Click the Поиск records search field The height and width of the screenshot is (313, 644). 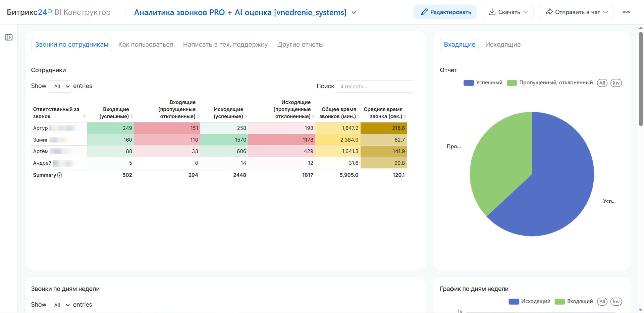[x=374, y=86]
